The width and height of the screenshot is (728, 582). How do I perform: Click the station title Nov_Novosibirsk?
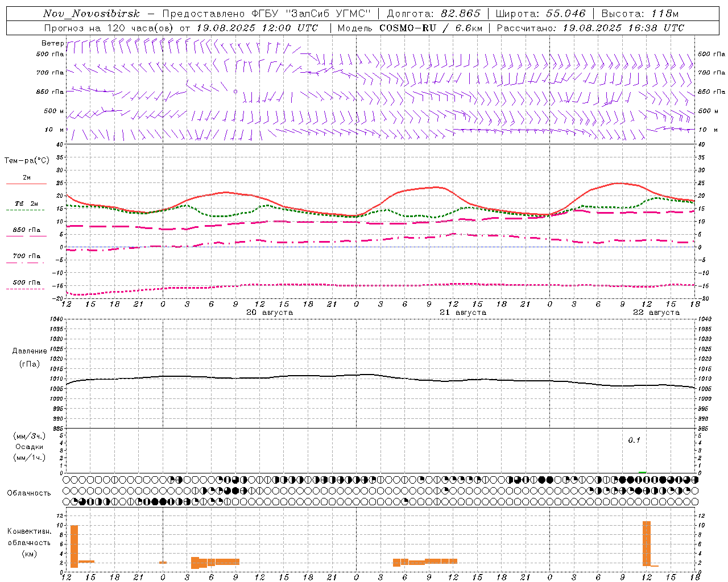[x=92, y=14]
